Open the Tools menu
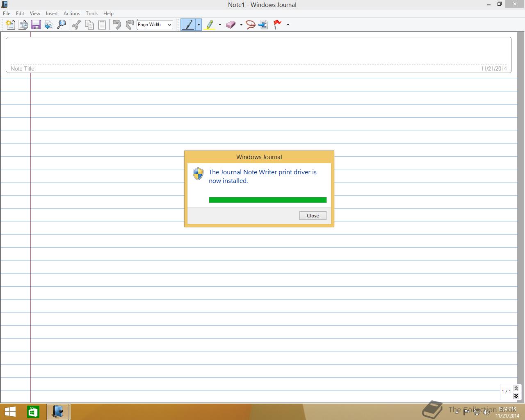525x420 pixels. [x=91, y=14]
